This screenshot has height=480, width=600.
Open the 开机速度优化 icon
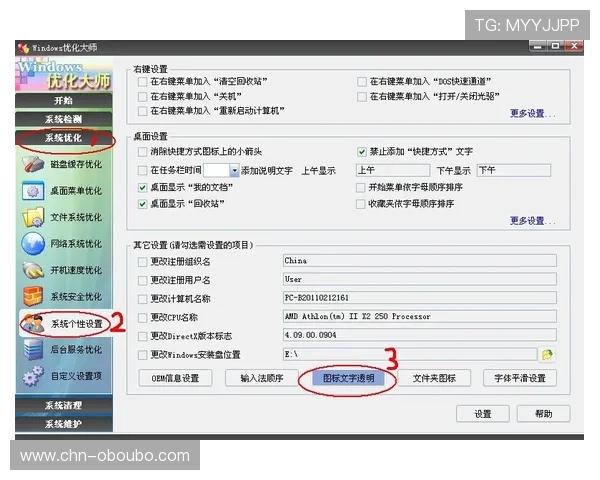click(33, 270)
